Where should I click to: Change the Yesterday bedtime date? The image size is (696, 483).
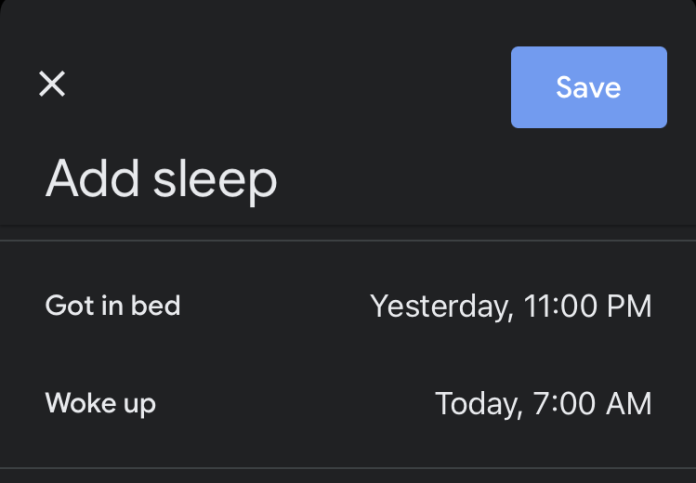(x=441, y=306)
